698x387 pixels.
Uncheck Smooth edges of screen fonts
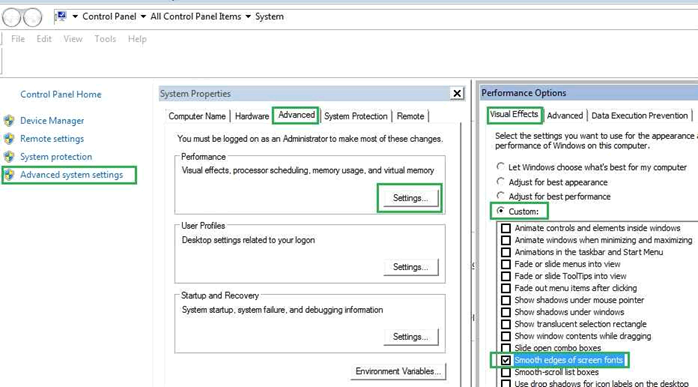tap(506, 360)
